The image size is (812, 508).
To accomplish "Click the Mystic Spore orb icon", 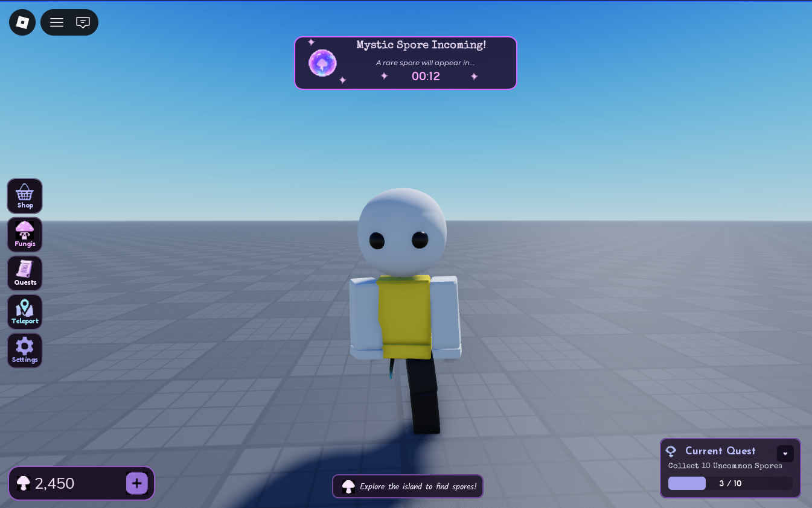I will pyautogui.click(x=323, y=63).
